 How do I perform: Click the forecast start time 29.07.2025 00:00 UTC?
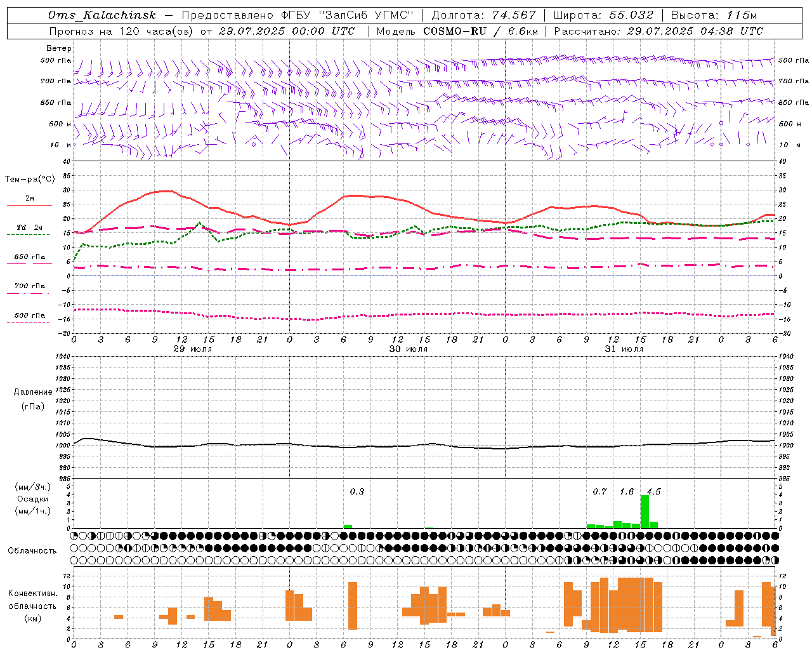coord(287,31)
